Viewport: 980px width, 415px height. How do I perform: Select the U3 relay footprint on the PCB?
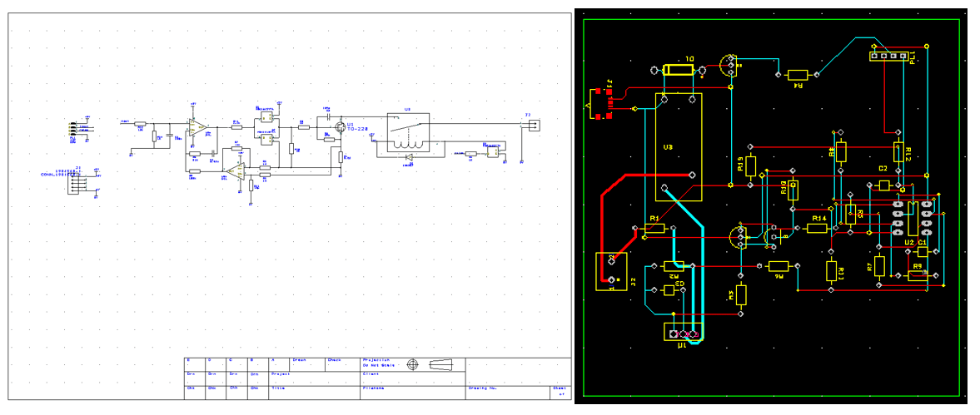(678, 146)
